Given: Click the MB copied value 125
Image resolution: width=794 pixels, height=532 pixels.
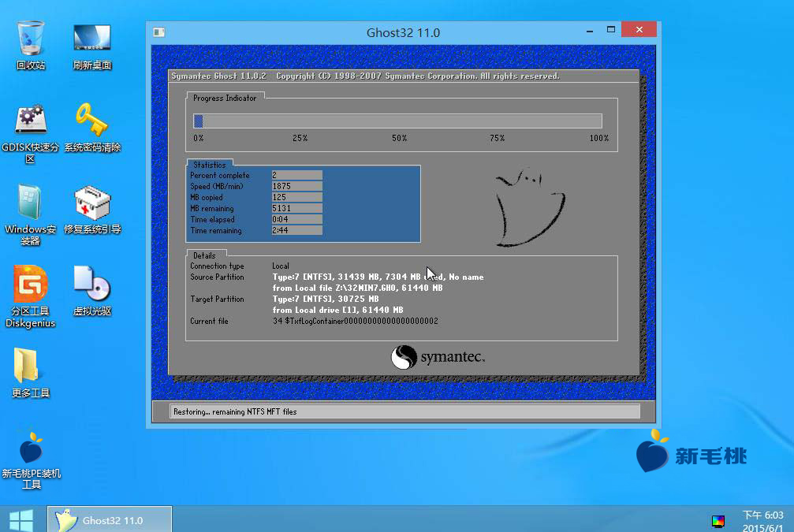Looking at the screenshot, I should click(x=296, y=197).
